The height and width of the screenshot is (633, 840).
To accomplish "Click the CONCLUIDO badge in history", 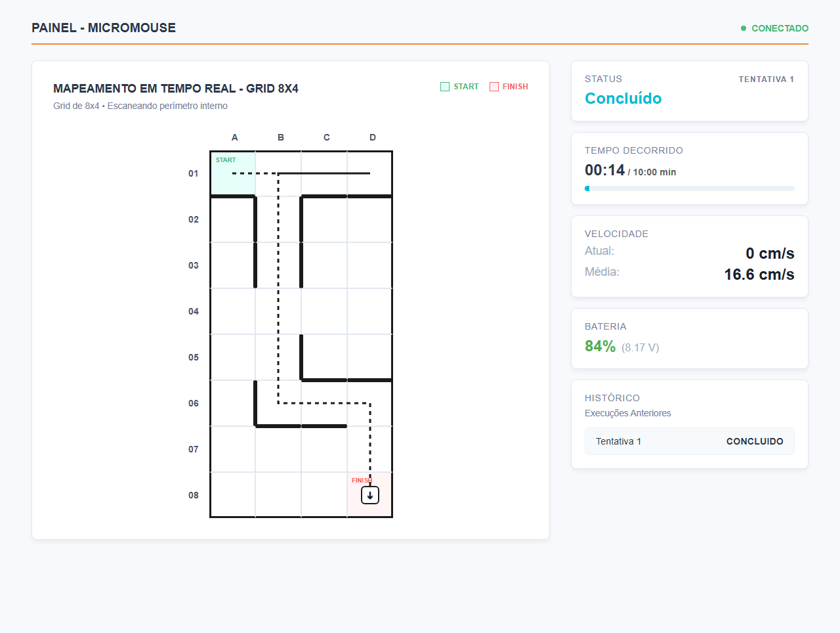I will (755, 441).
